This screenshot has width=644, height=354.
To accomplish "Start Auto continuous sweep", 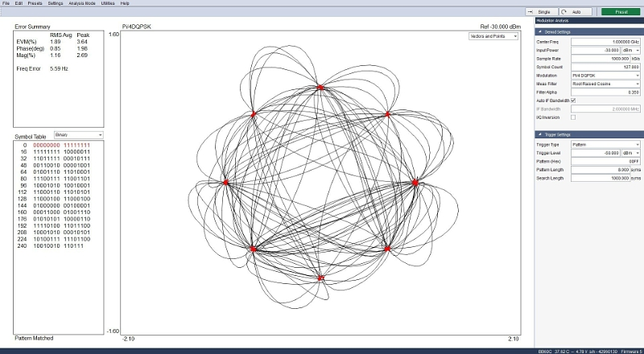I will tap(576, 12).
